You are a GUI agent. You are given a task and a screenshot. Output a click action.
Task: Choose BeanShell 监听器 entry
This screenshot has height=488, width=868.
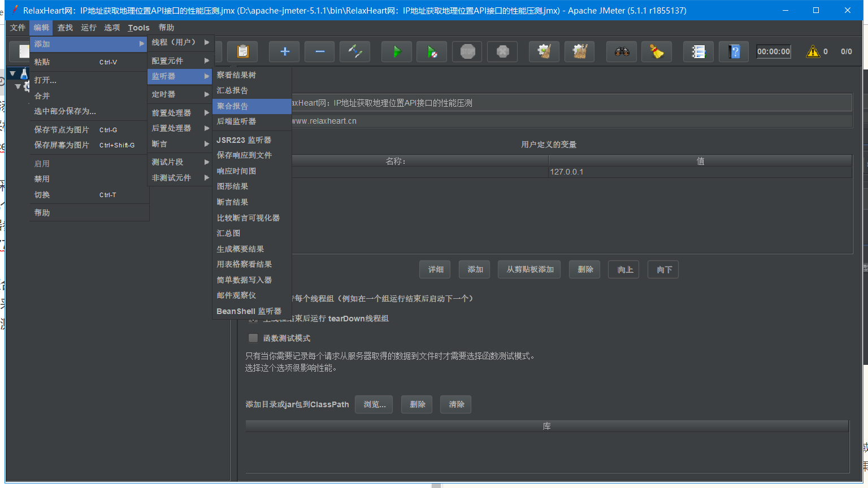tap(252, 311)
